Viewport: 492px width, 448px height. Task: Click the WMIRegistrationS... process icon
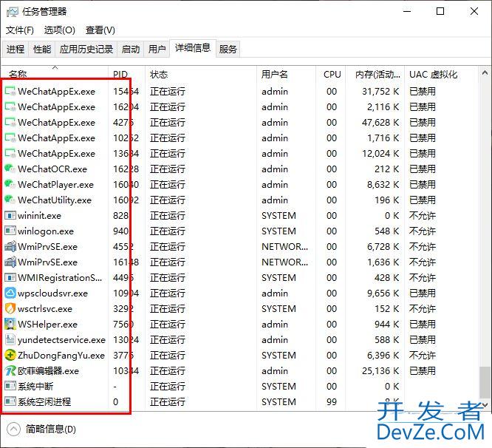10,277
